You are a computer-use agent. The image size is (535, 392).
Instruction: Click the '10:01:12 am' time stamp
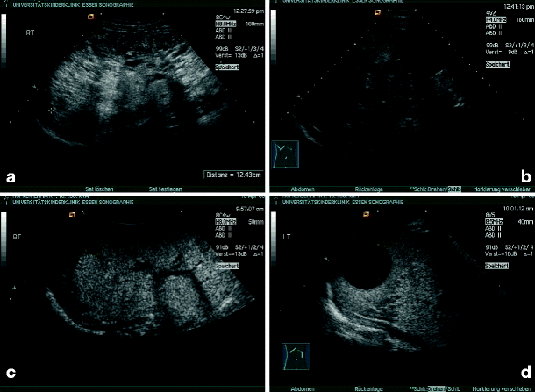point(518,209)
